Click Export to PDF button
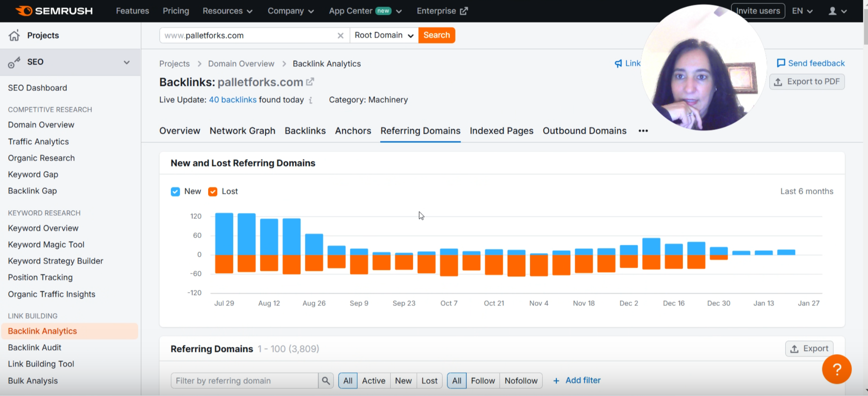 tap(807, 82)
